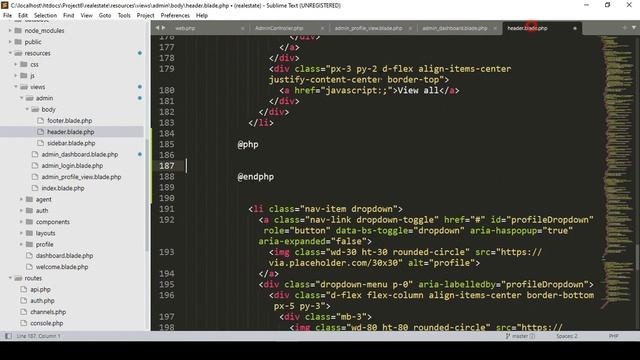This screenshot has width=640, height=360.
Task: Expand the agent folder arrow
Action: (x=22, y=199)
